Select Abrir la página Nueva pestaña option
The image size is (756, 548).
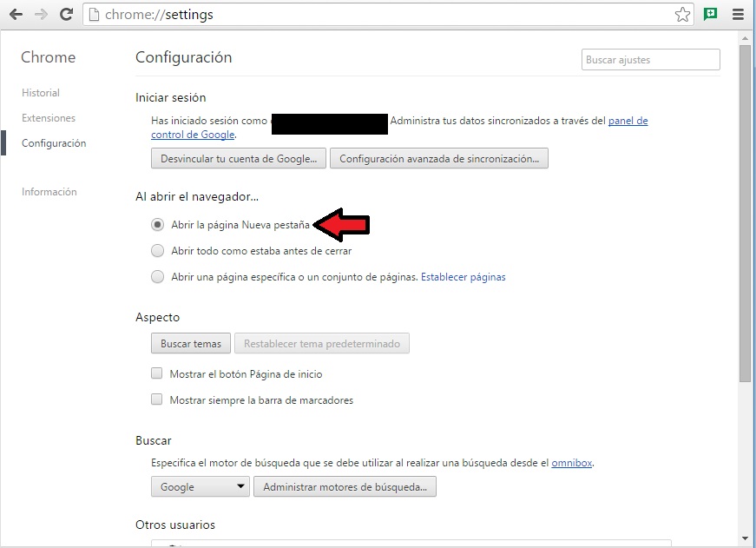point(158,225)
